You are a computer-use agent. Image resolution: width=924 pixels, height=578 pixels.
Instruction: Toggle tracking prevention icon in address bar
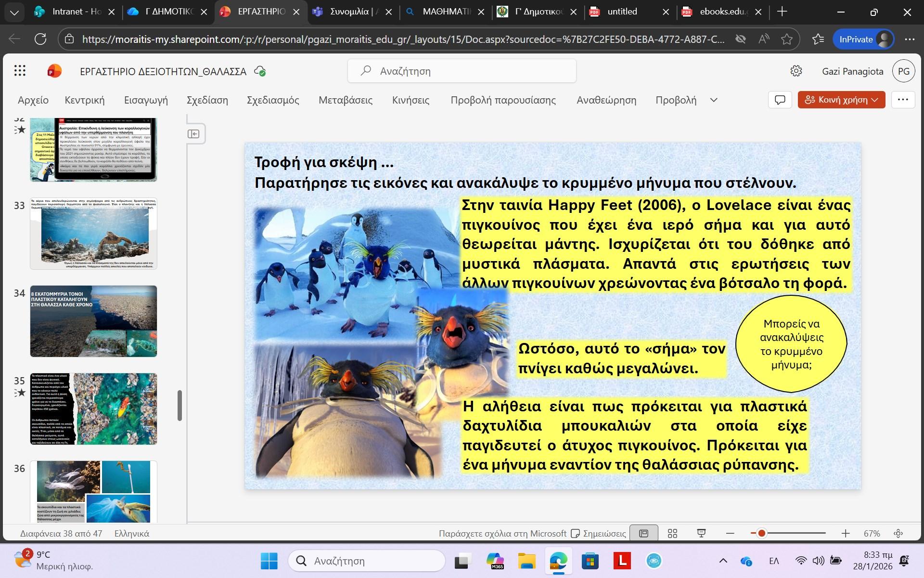point(740,39)
